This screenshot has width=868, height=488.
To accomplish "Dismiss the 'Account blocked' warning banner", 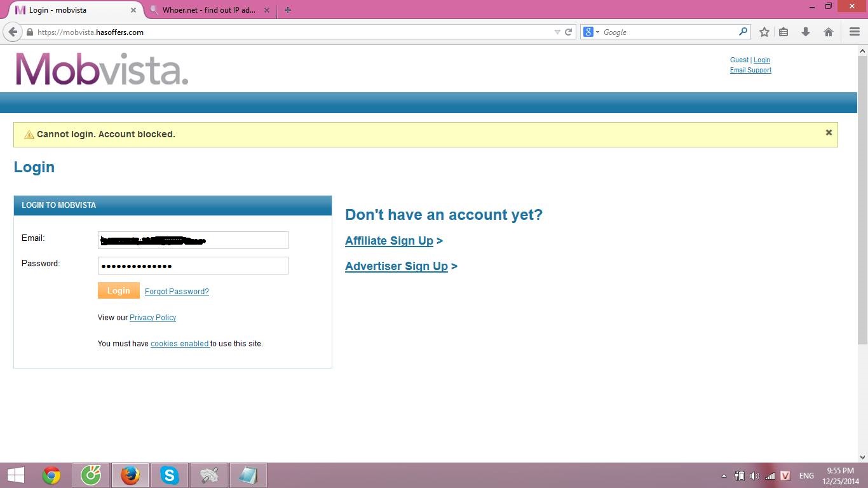I will point(829,133).
